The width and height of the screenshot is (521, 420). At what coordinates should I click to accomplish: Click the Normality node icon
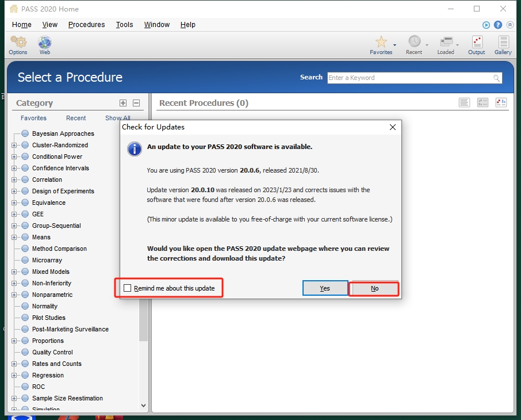[25, 306]
